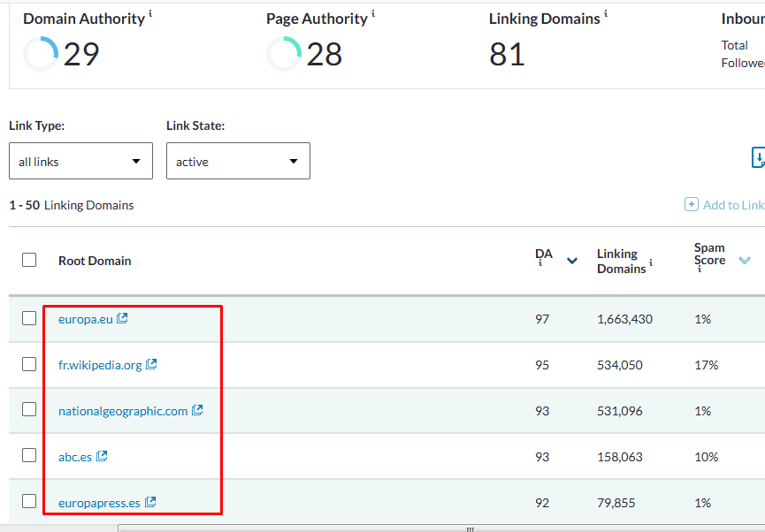Click external link icon beside fr.wikipedia.org
The image size is (765, 532).
(151, 364)
